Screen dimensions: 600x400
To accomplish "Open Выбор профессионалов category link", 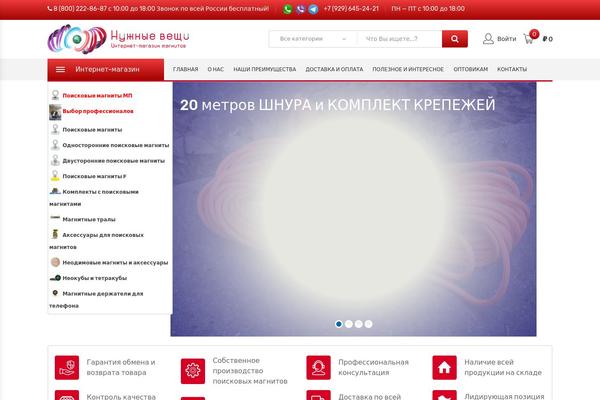I will click(98, 111).
